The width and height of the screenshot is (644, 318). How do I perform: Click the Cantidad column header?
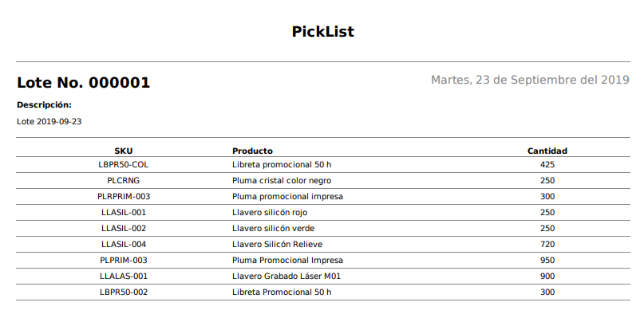click(547, 151)
